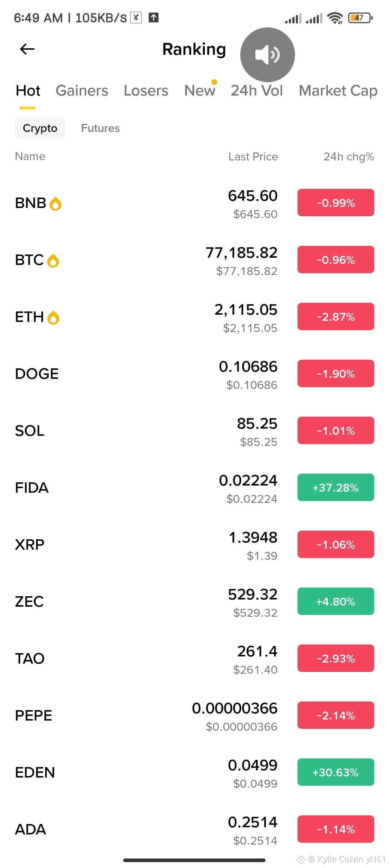
Task: Tap the flame icon beside BNB
Action: coord(55,204)
